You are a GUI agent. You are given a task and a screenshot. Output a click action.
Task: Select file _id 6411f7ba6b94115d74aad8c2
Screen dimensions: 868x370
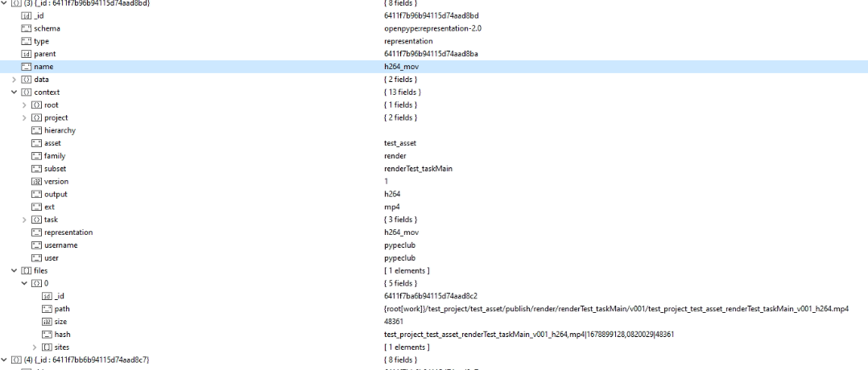(430, 296)
